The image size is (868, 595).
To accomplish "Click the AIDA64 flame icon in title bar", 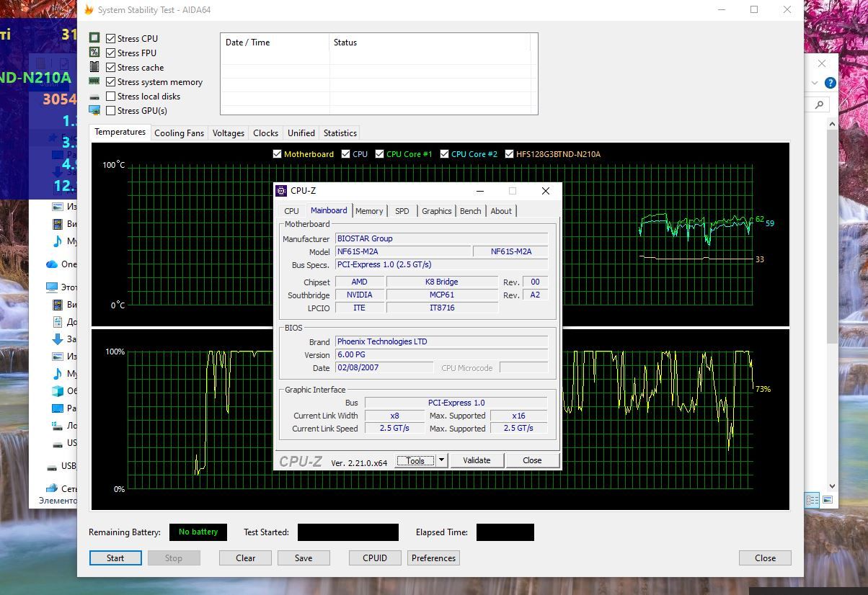I will pos(89,10).
